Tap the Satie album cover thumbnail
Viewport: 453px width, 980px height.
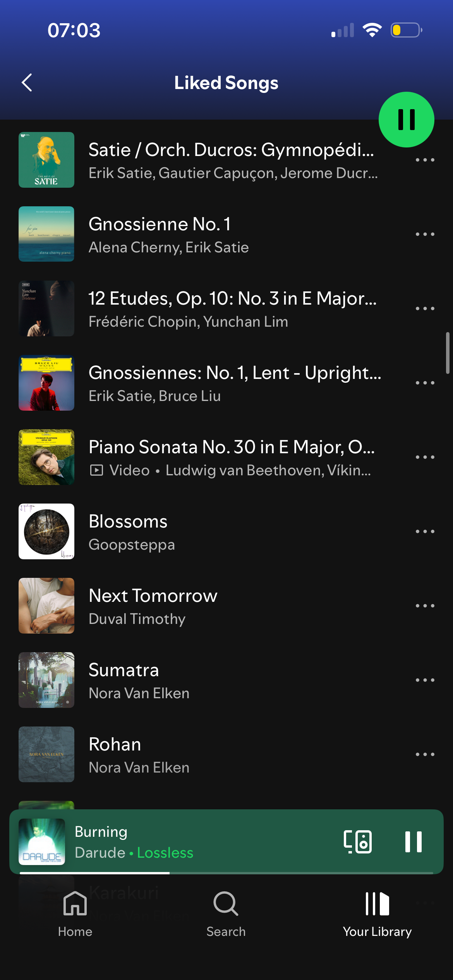46,160
